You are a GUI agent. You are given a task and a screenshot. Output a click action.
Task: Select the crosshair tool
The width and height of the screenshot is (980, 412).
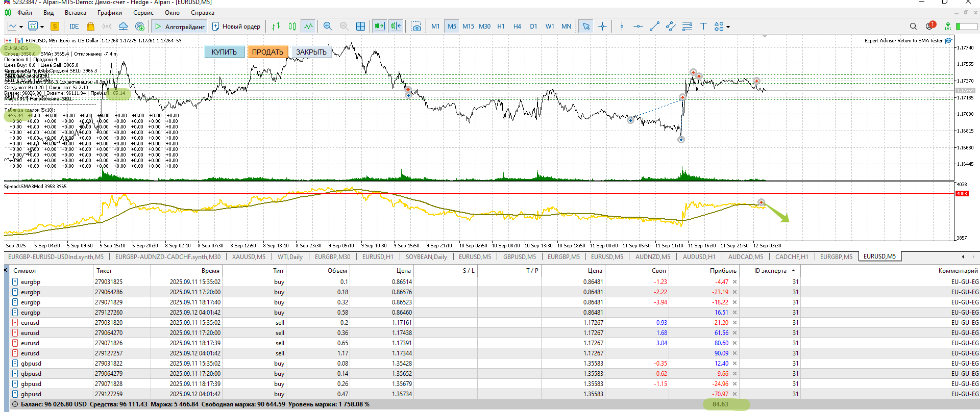coord(603,27)
